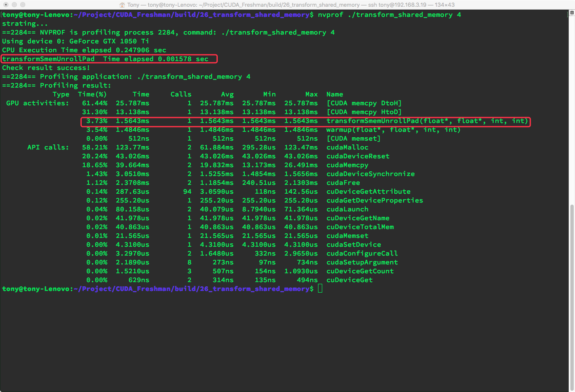Click the '[CUDA memcpy HtoD]' entry

(x=364, y=112)
